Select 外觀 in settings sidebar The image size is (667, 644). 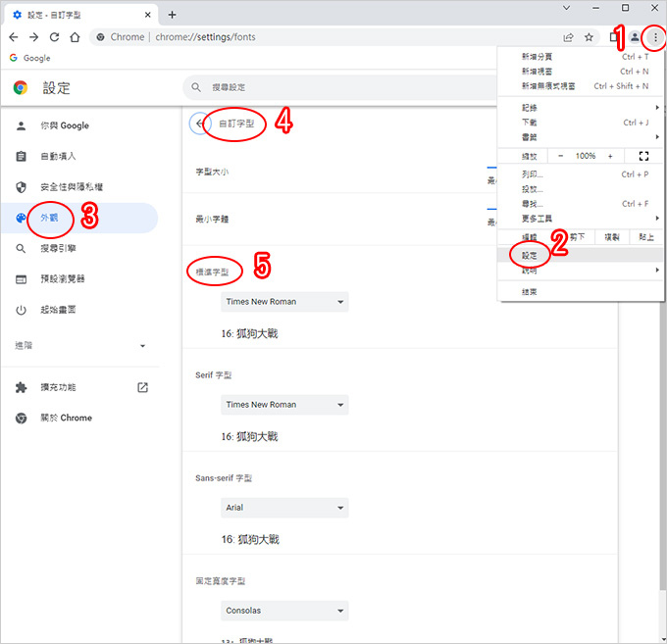(x=79, y=218)
